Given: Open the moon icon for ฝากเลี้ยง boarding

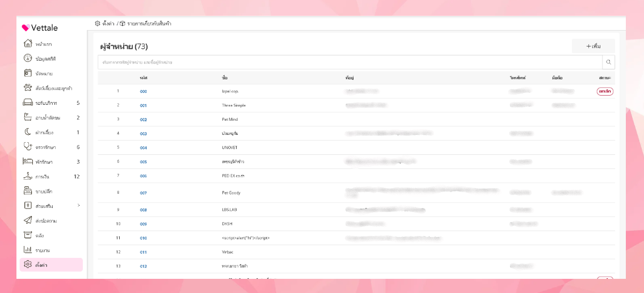Looking at the screenshot, I should point(27,132).
